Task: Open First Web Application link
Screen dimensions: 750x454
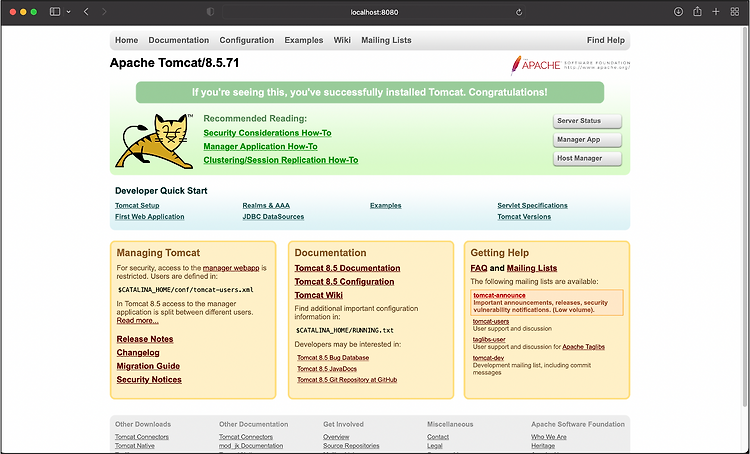Action: [x=149, y=217]
